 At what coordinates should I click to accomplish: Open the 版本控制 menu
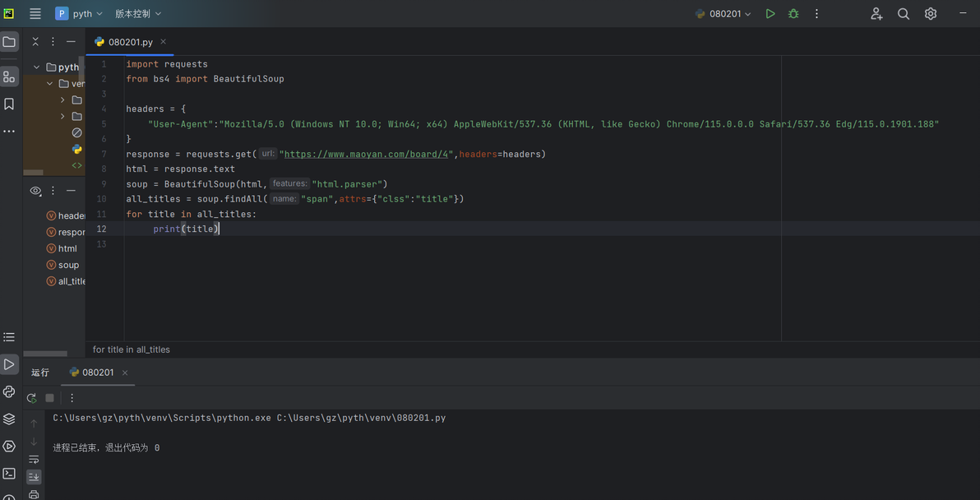coord(138,14)
